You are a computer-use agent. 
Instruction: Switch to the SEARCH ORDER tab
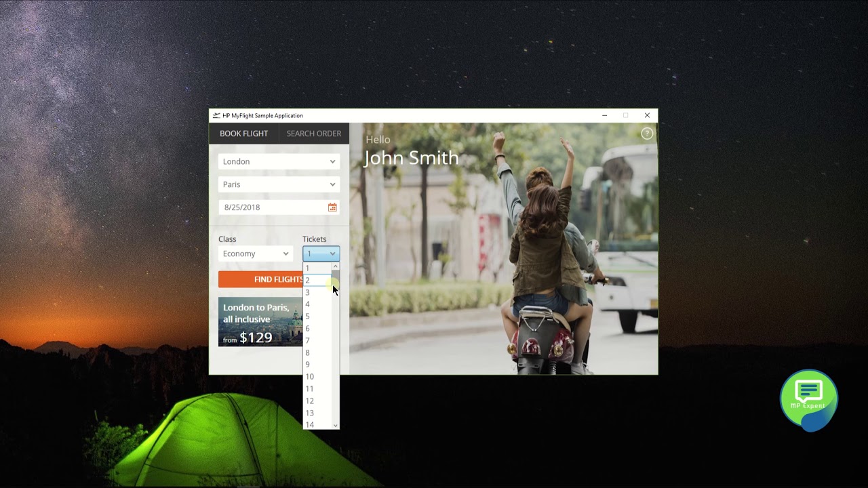[x=314, y=134]
